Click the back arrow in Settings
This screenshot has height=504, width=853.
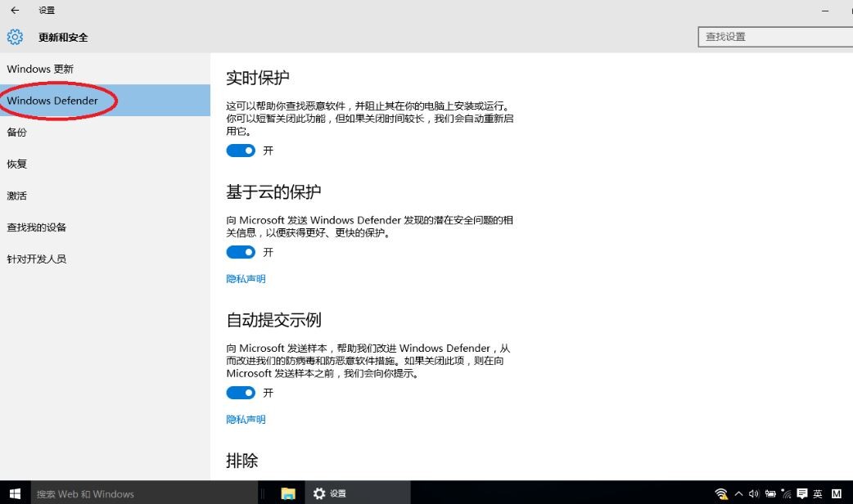tap(15, 10)
